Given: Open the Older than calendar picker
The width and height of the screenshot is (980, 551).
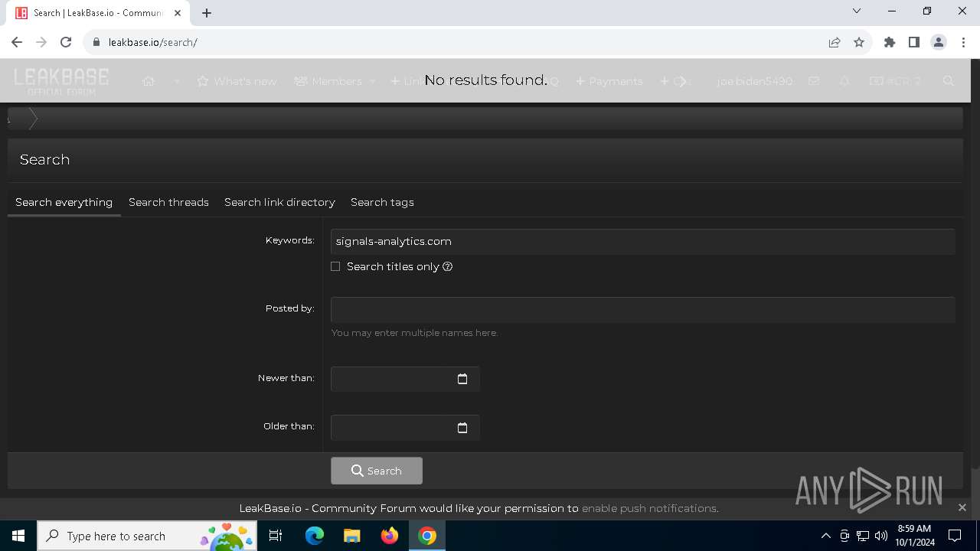Looking at the screenshot, I should (x=462, y=428).
